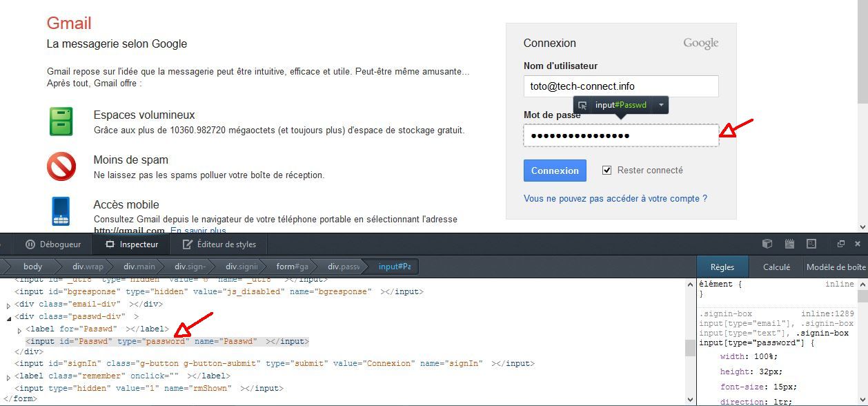Open the Éditeur de styles tab
Viewport: 868px width, 406px height.
click(x=219, y=244)
